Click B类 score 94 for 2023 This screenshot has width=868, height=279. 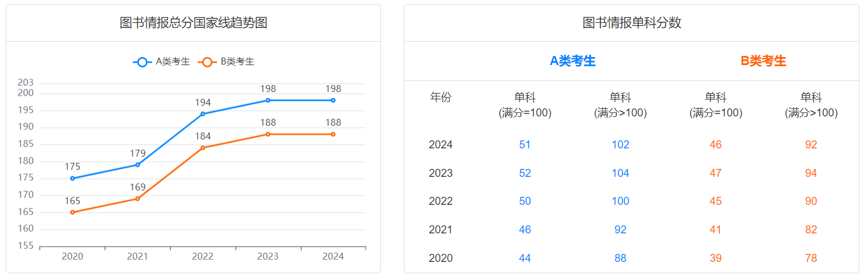click(811, 173)
